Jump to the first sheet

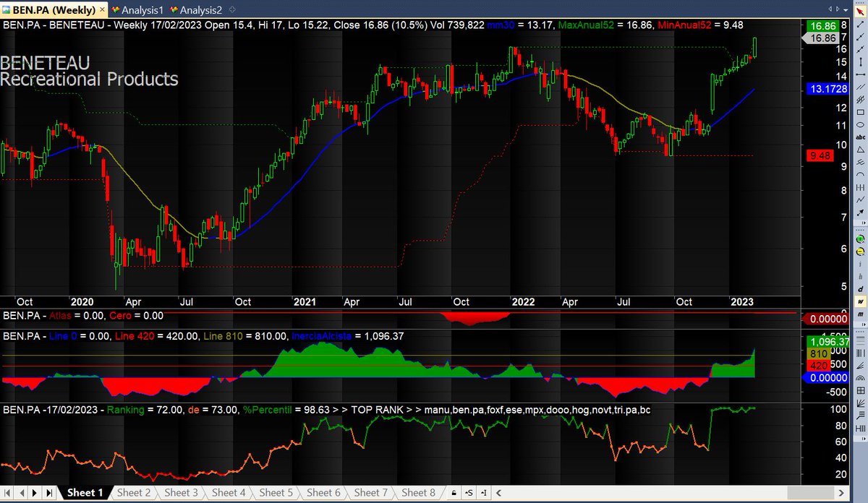click(7, 493)
